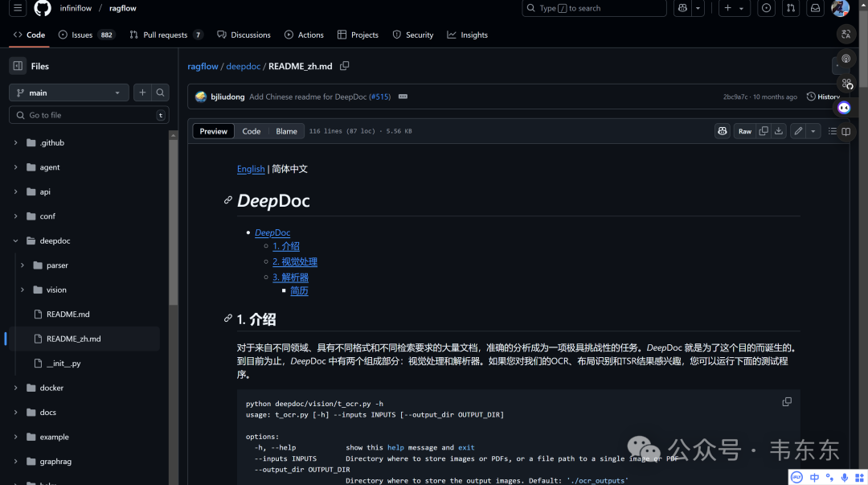Open file History
The height and width of the screenshot is (485, 868).
coord(823,97)
